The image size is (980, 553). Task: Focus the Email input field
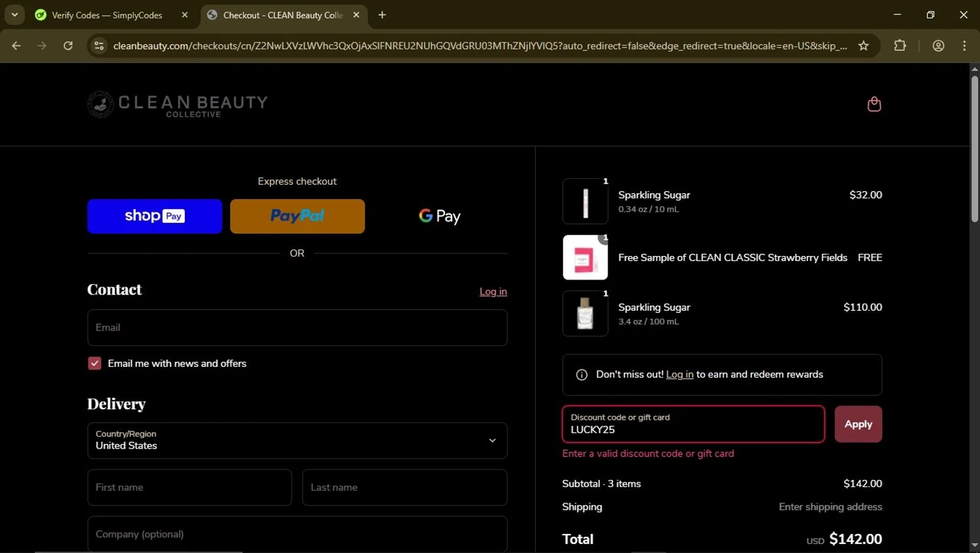coord(297,328)
